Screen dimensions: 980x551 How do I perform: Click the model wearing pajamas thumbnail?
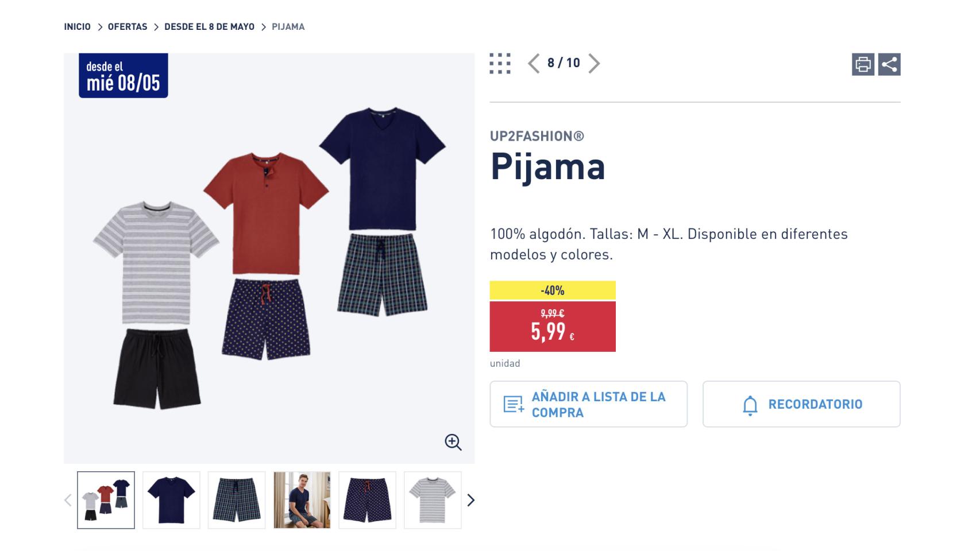click(x=301, y=499)
